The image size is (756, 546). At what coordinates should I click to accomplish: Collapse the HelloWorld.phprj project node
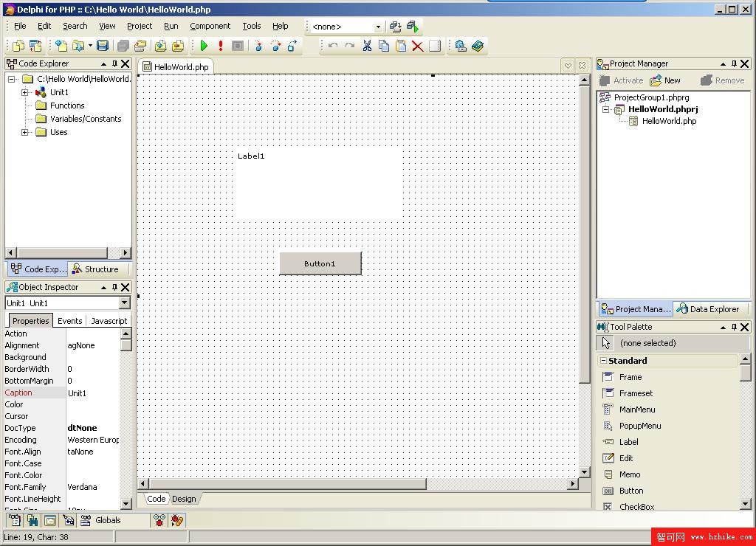pos(606,109)
